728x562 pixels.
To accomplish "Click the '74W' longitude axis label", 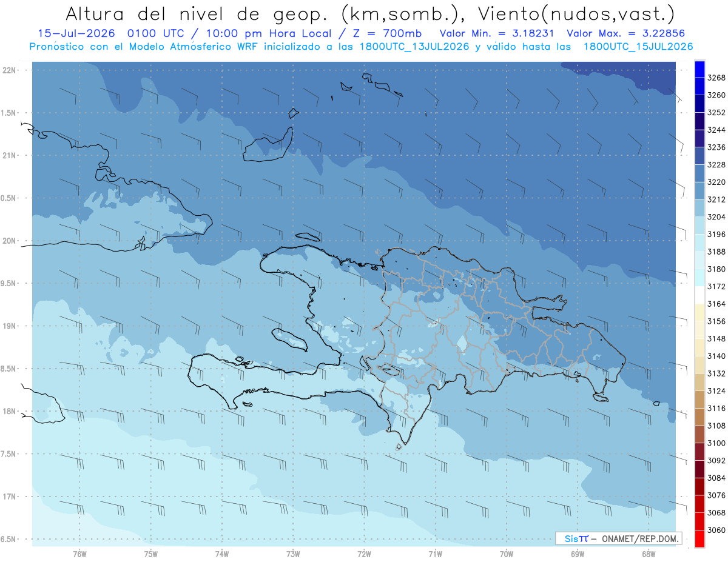I will [222, 554].
